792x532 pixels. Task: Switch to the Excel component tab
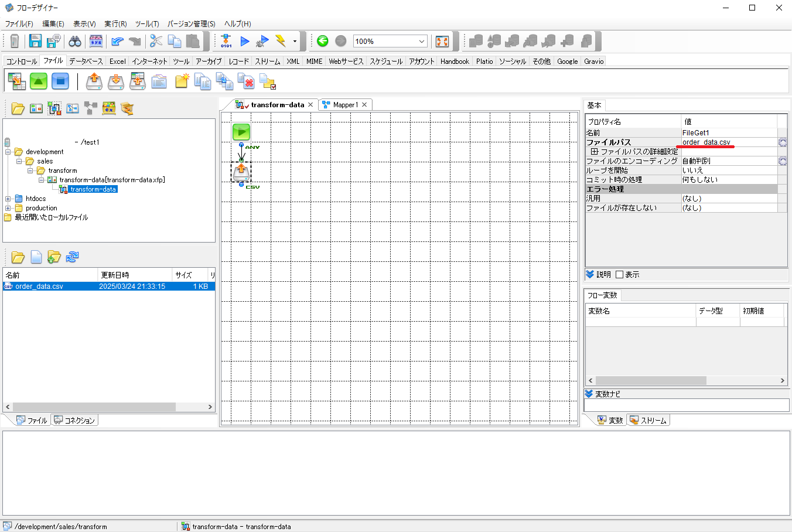point(117,61)
